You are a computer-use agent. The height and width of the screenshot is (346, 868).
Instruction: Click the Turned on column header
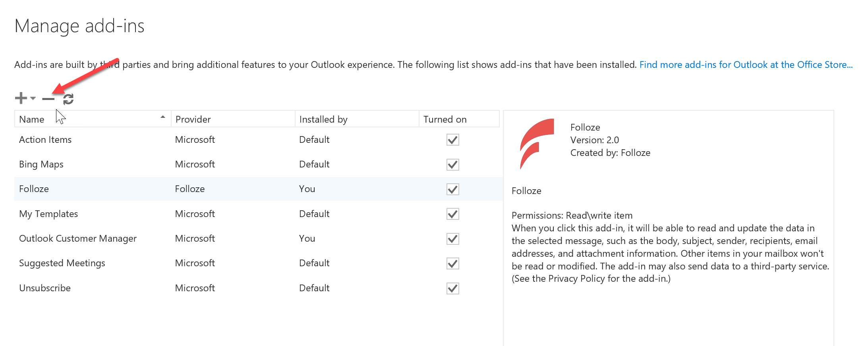[459, 119]
